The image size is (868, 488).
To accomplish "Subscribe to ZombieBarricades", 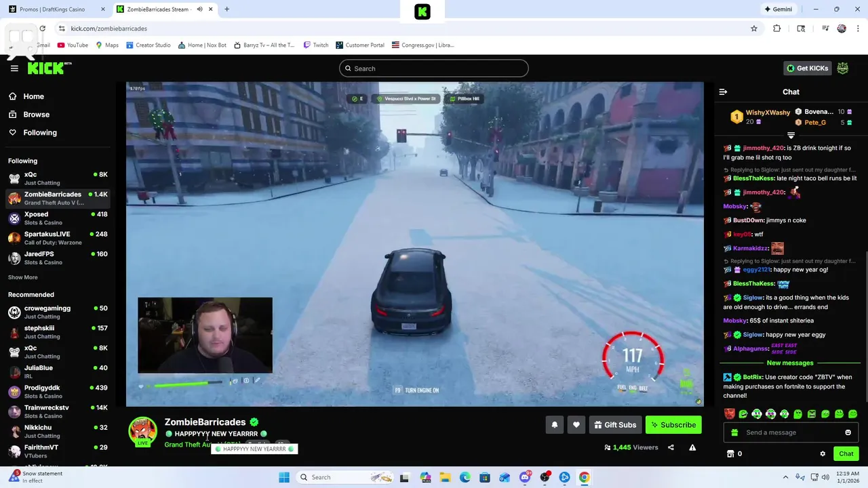I will pos(673,425).
